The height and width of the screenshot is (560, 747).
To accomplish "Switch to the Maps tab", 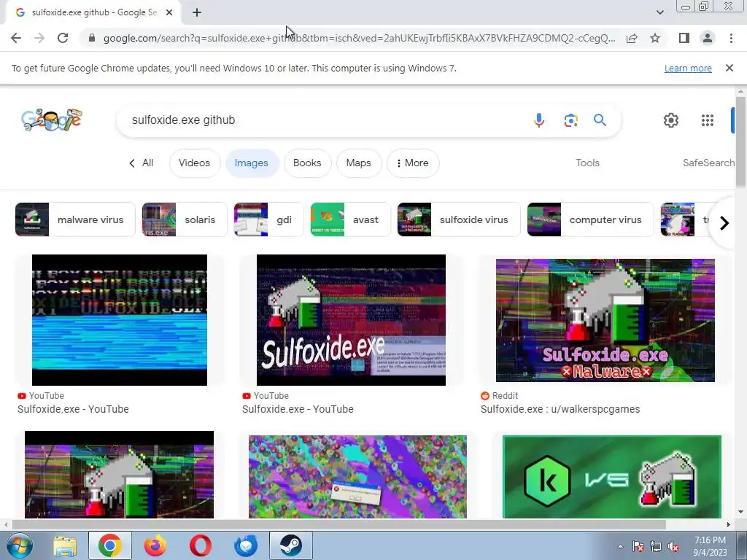I will (359, 163).
